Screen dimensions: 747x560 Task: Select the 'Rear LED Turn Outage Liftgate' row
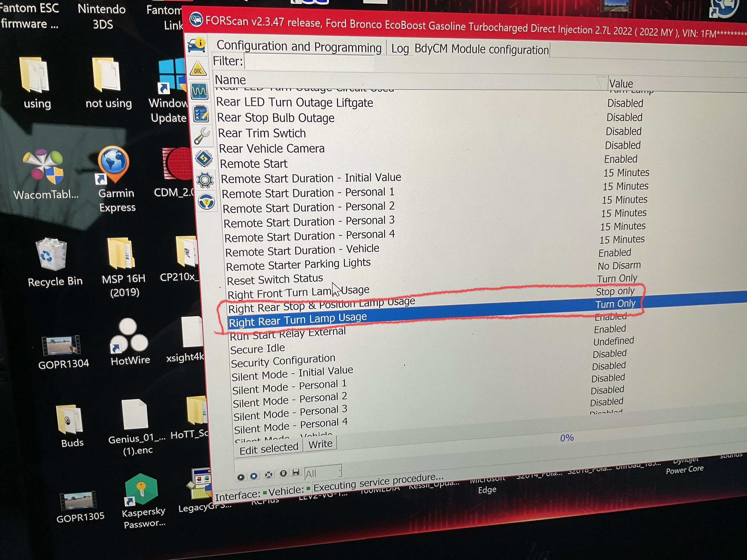(x=481, y=103)
